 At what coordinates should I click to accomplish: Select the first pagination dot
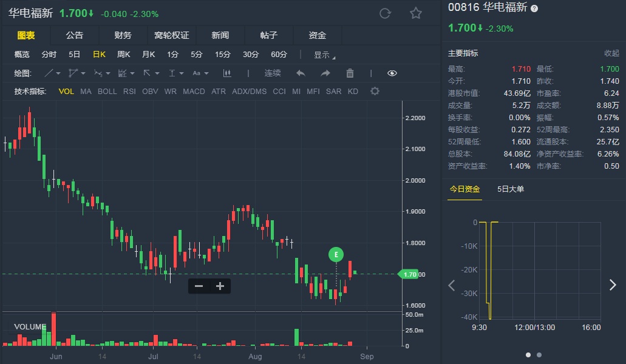(x=528, y=355)
